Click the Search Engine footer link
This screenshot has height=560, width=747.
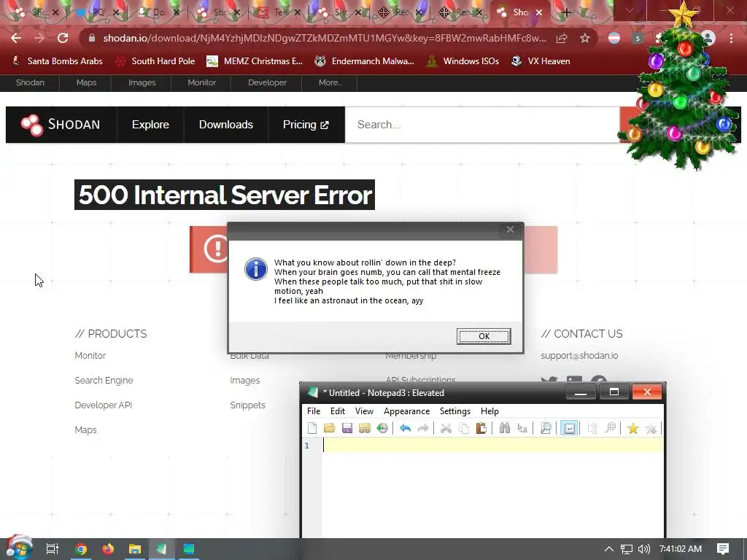pyautogui.click(x=104, y=381)
